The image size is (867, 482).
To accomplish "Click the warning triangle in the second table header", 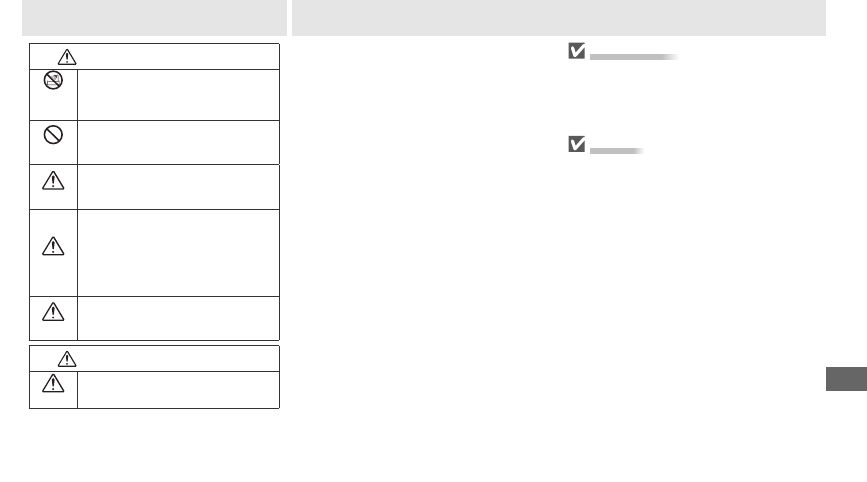I will click(x=67, y=359).
